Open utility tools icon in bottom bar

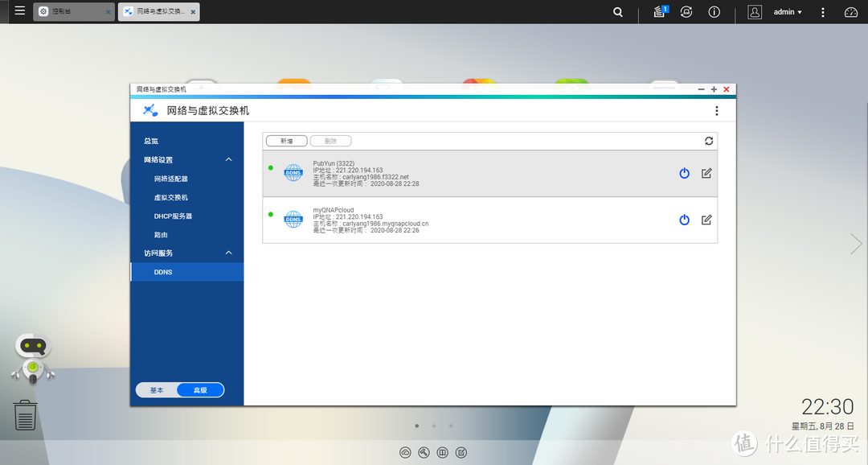(424, 453)
